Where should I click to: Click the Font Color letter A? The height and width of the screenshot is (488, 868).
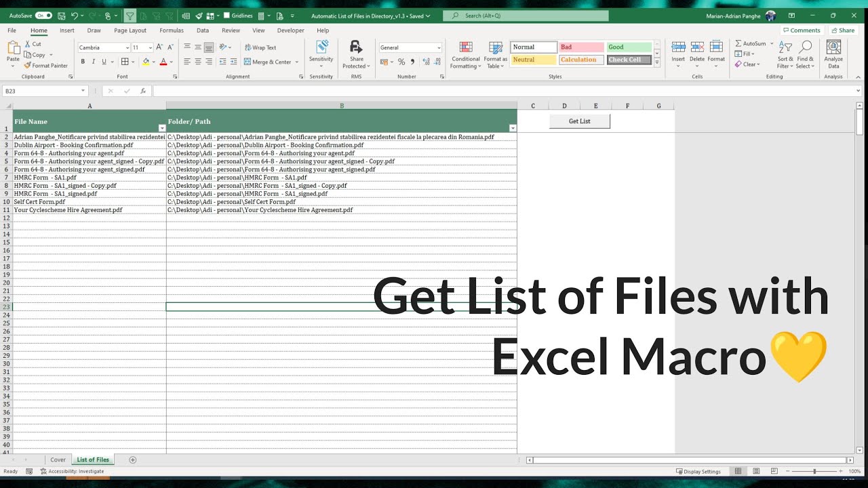pos(163,62)
